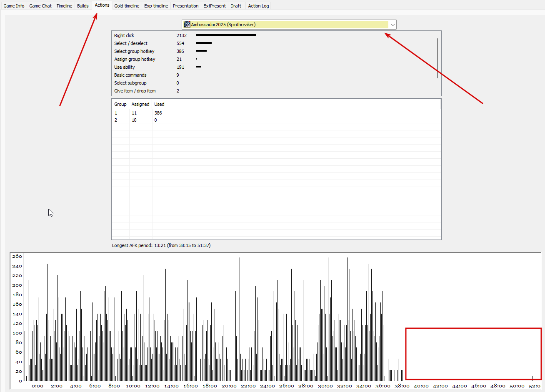Image resolution: width=545 pixels, height=392 pixels.
Task: Open the Game Info tab
Action: 14,6
